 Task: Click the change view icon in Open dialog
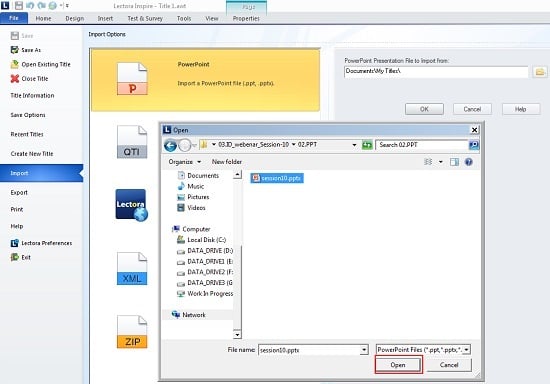point(428,162)
